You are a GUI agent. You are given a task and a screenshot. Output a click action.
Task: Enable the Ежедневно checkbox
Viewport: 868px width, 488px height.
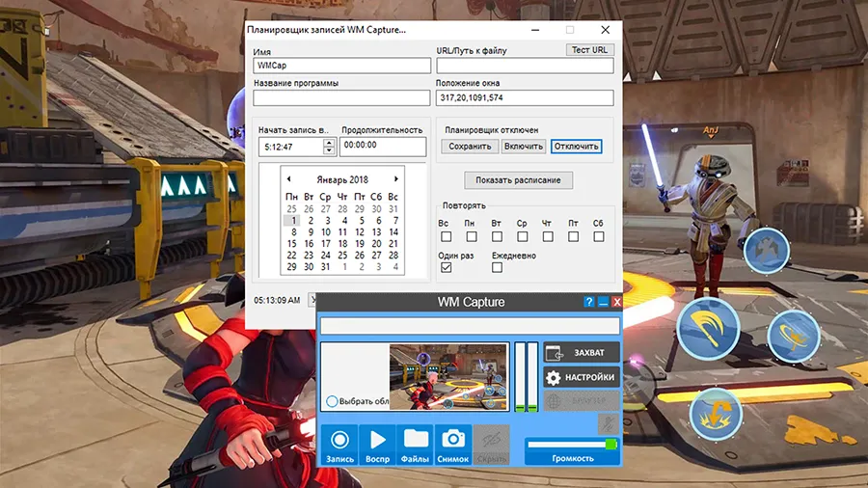tap(497, 267)
